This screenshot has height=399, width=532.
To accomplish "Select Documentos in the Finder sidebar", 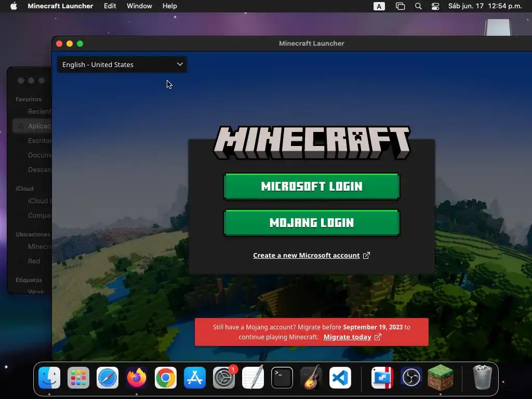I will [39, 155].
